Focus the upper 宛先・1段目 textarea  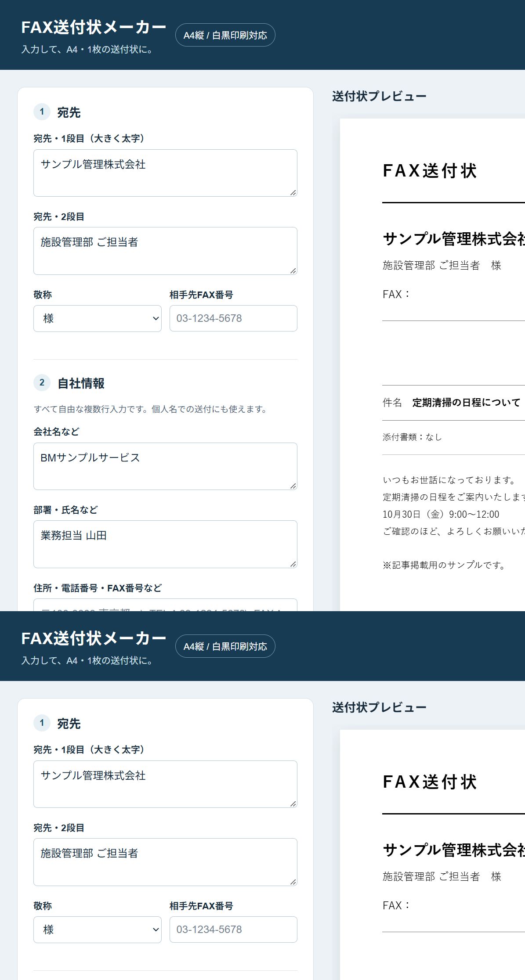[165, 173]
